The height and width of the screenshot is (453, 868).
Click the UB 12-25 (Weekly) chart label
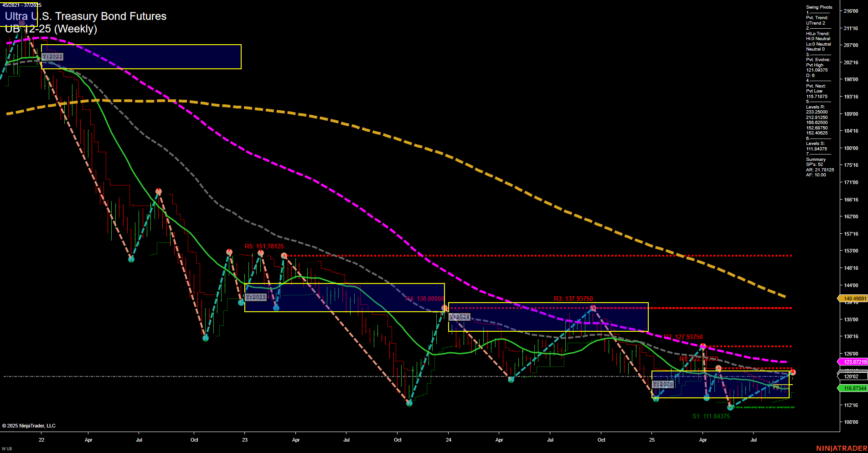52,29
